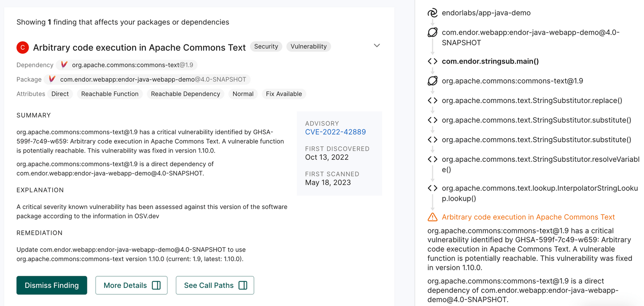Open the CVE-2022-42889 advisory link

point(335,132)
